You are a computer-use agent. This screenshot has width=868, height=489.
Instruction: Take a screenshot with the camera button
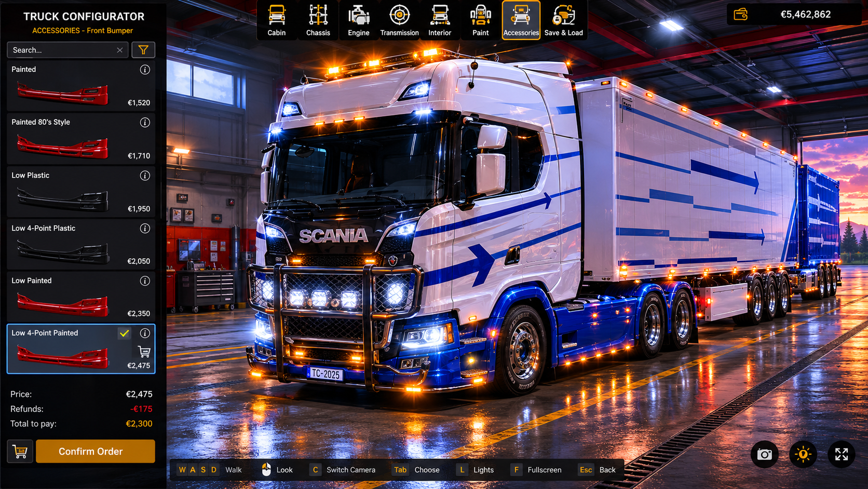(765, 455)
